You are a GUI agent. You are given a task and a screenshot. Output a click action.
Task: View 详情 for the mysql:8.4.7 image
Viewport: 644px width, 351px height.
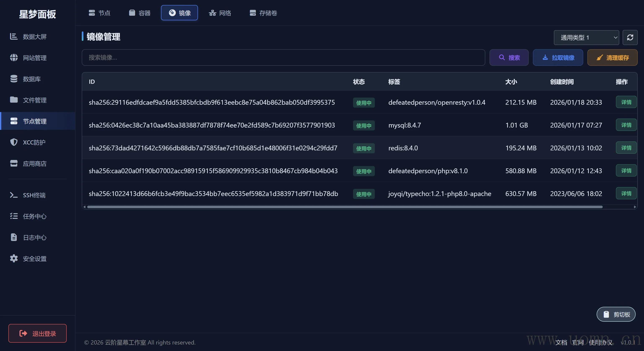626,125
